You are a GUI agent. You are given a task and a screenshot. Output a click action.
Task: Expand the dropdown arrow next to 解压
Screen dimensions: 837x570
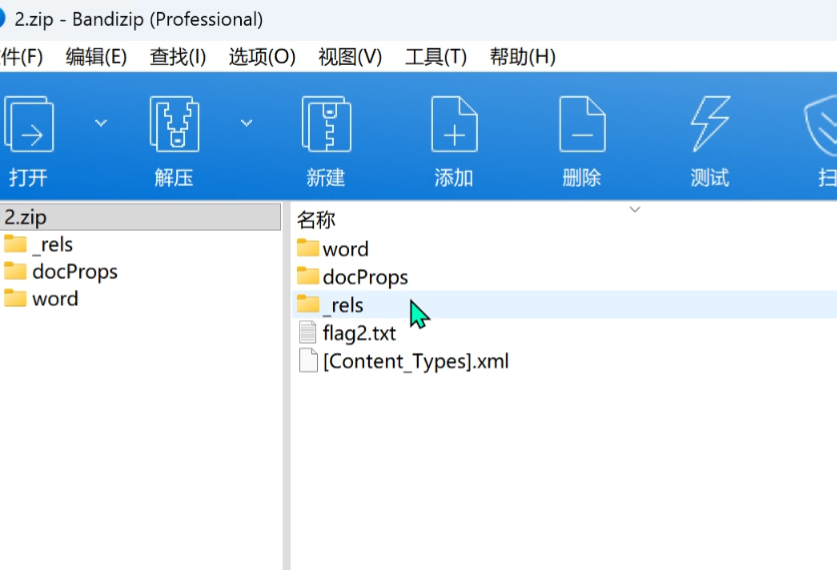coord(246,122)
